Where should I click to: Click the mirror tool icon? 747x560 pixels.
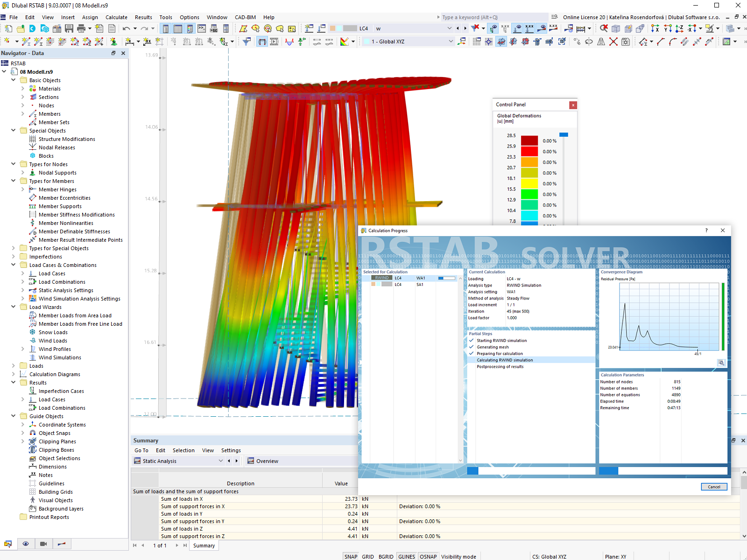(x=601, y=42)
